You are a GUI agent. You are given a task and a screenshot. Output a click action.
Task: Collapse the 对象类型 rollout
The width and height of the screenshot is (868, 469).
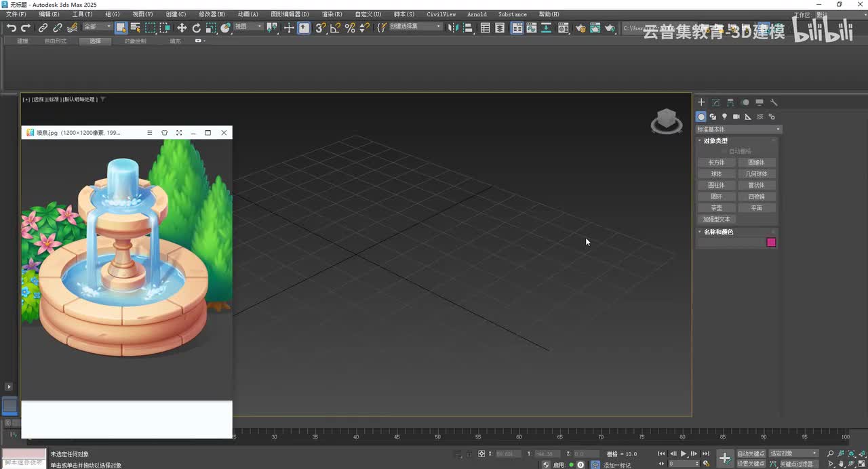pos(715,141)
